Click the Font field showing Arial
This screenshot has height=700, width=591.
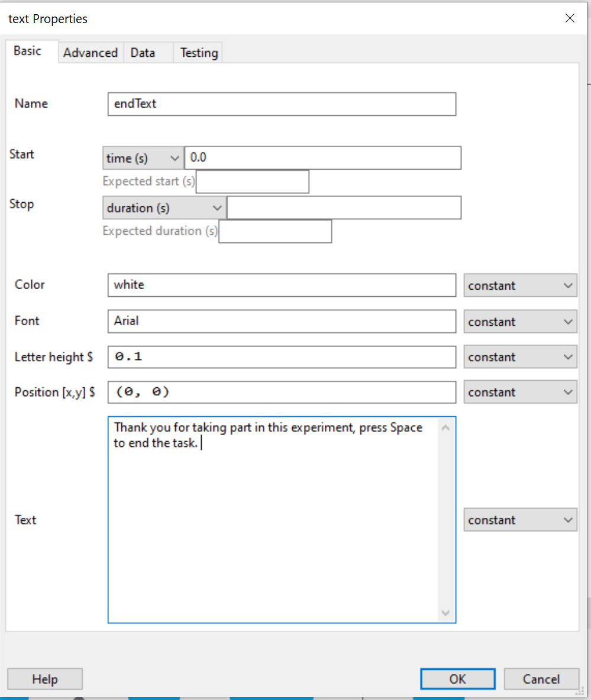282,321
